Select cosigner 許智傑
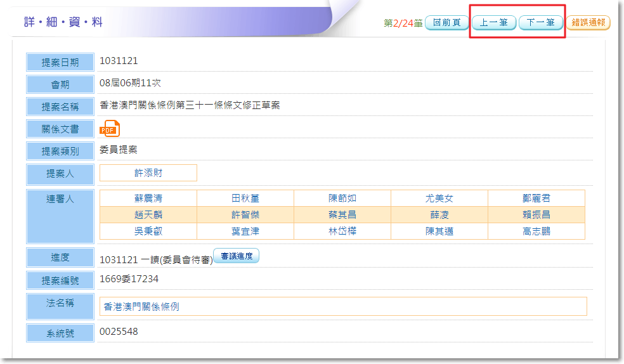 click(x=245, y=215)
